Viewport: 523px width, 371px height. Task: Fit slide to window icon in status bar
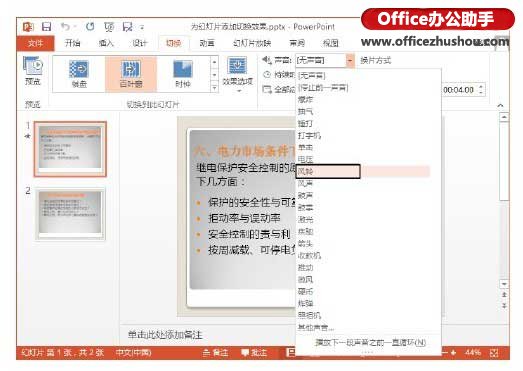click(x=494, y=353)
